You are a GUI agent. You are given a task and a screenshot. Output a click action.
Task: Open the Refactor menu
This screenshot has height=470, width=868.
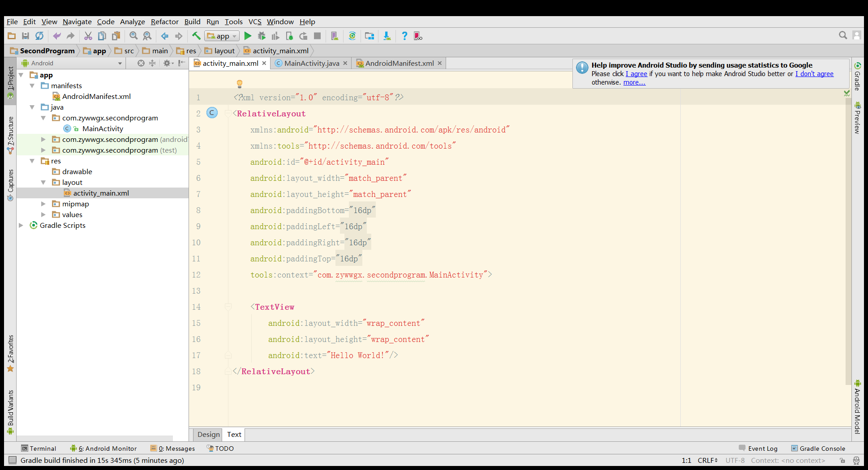[164, 21]
